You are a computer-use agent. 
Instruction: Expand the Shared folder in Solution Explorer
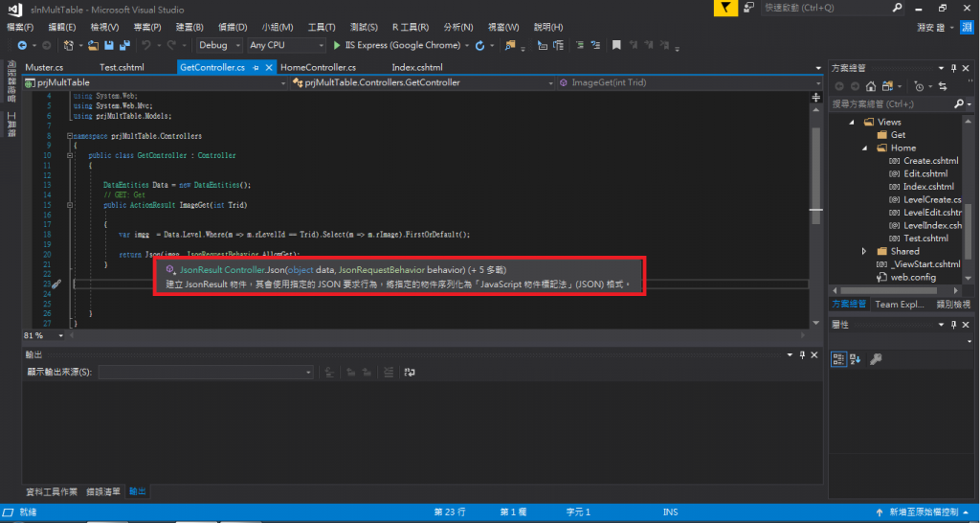click(864, 252)
